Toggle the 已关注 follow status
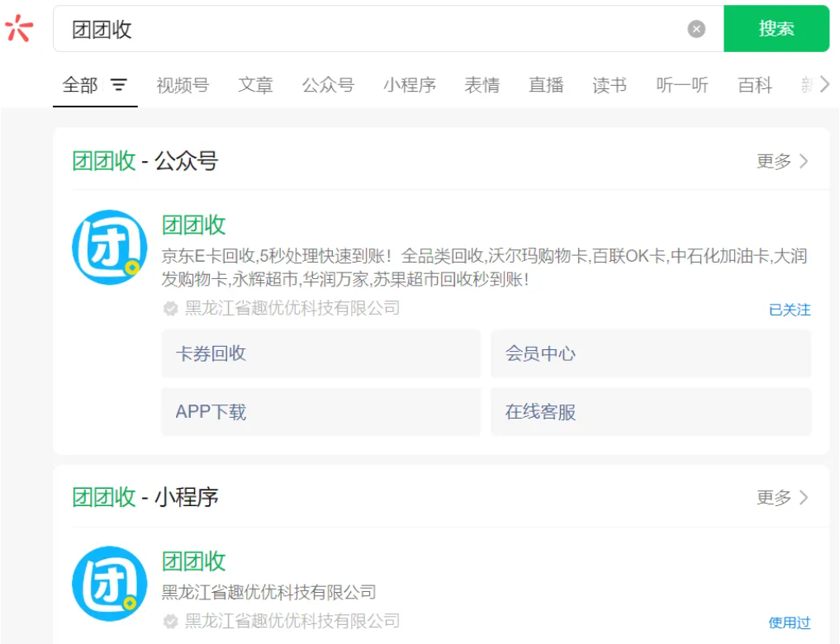Screen dimensions: 840x644 click(x=789, y=310)
